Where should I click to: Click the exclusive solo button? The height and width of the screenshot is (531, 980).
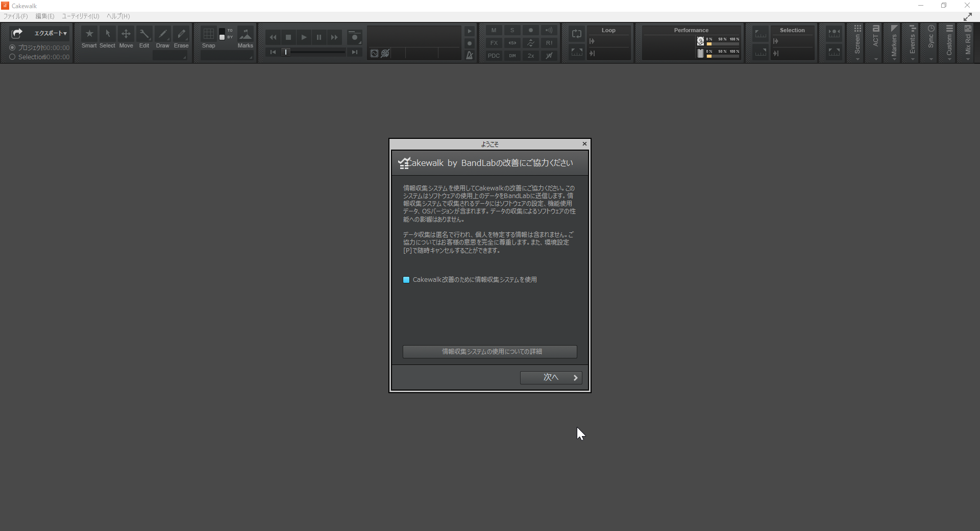pos(512,43)
